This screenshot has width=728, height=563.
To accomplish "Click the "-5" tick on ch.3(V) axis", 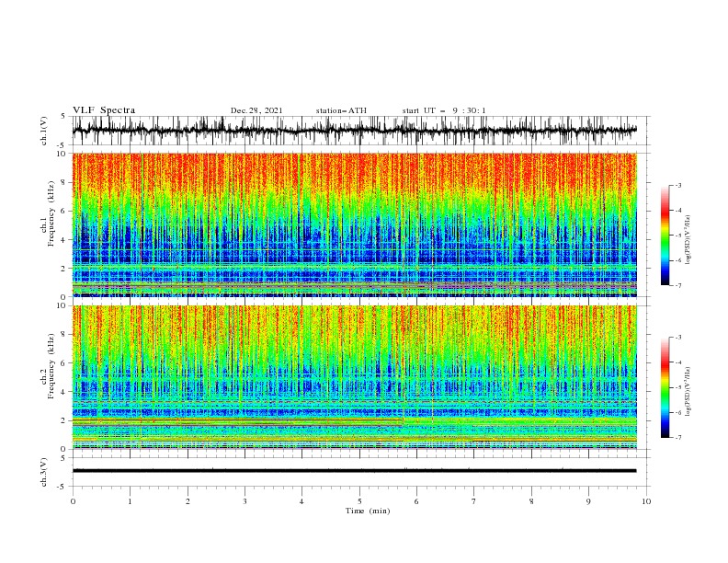I will click(63, 487).
